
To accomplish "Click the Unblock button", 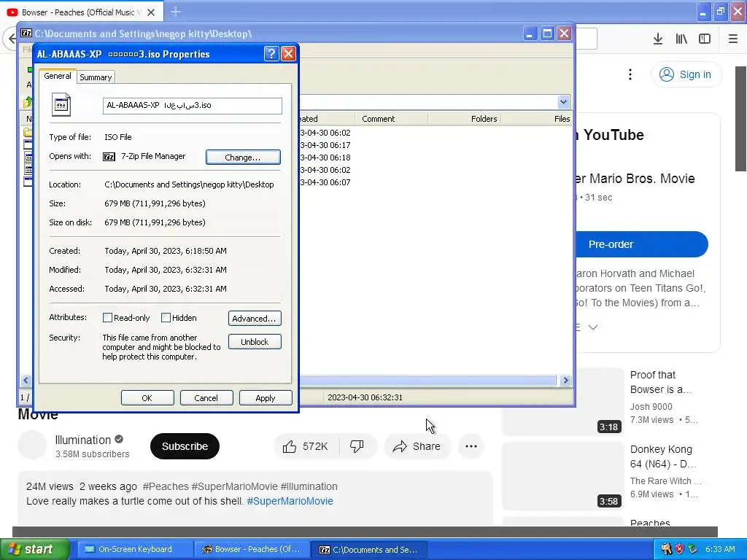I will [255, 342].
